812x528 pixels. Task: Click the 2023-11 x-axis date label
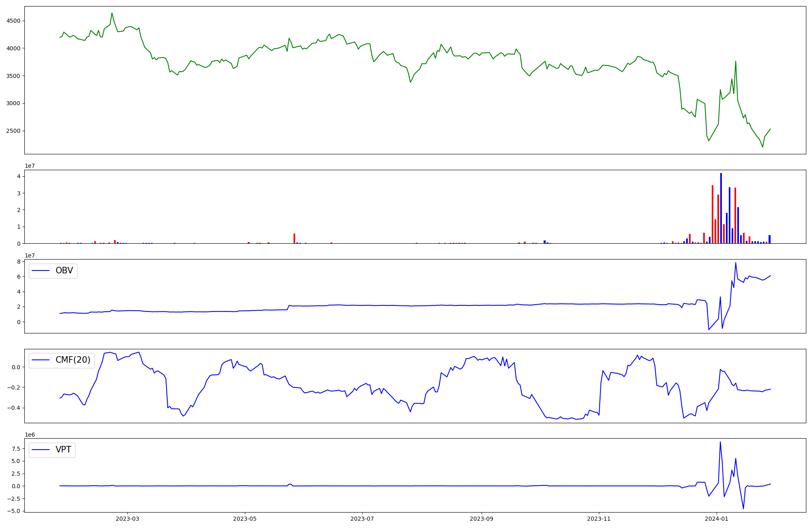click(x=599, y=519)
